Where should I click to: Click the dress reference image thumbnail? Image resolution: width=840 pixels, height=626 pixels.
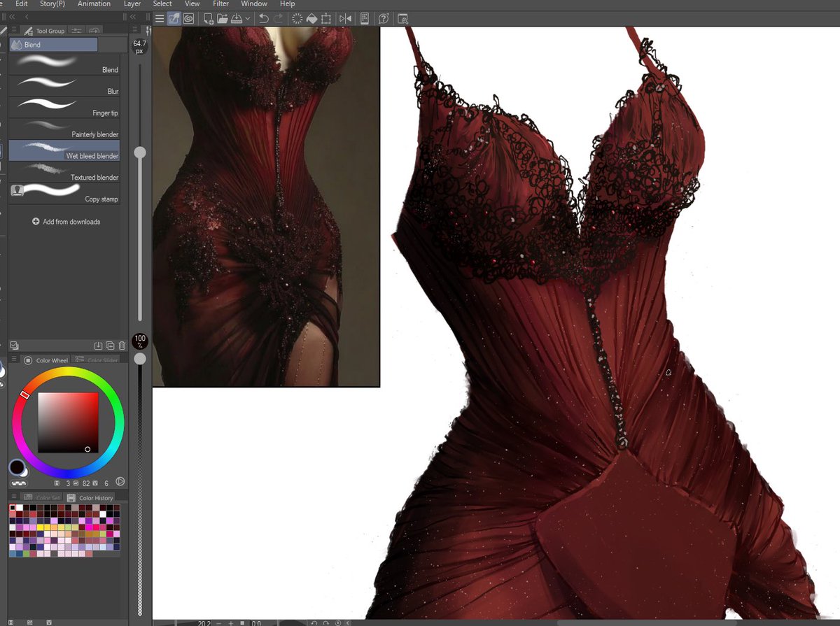coord(266,206)
